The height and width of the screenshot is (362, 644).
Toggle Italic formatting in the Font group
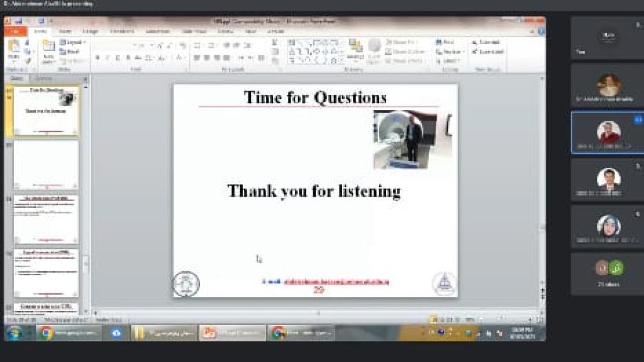(x=108, y=58)
